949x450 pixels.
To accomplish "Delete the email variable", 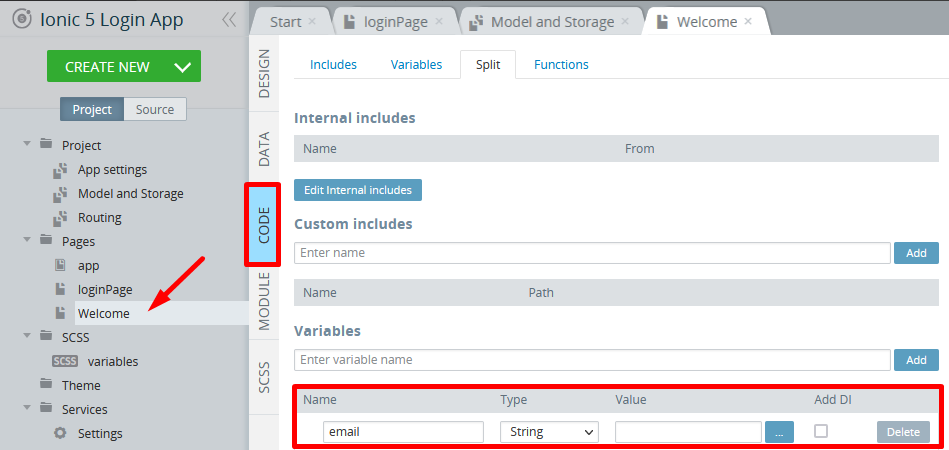I will point(903,432).
